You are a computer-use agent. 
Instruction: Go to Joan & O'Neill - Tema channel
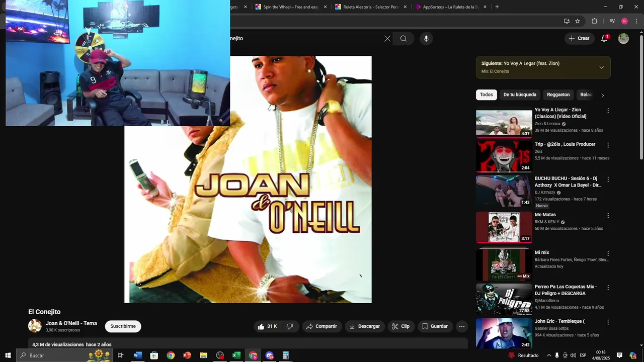coord(71,323)
